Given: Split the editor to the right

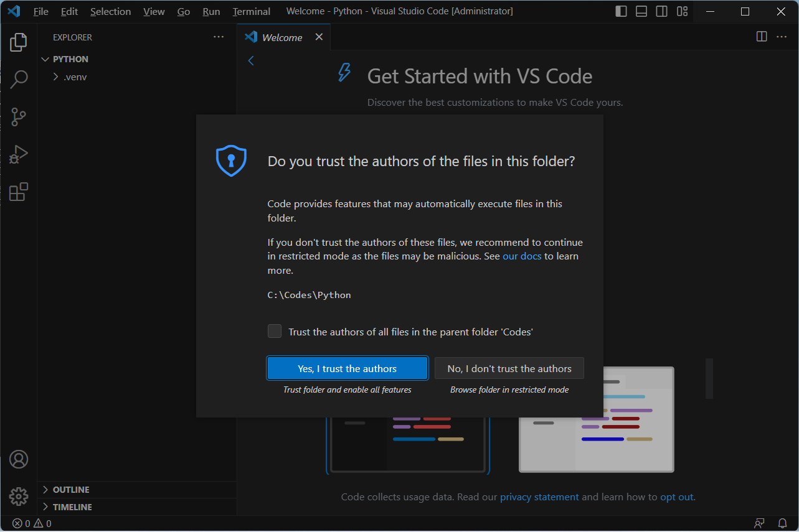Looking at the screenshot, I should point(761,37).
